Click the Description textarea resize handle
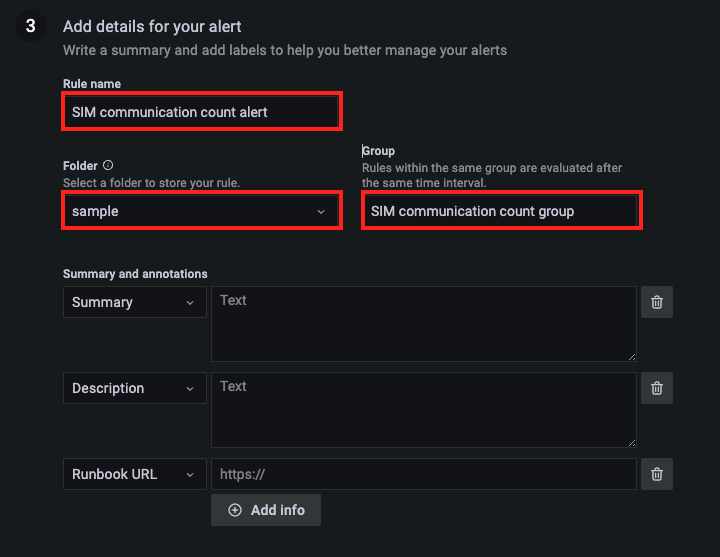The image size is (720, 557). pyautogui.click(x=632, y=443)
